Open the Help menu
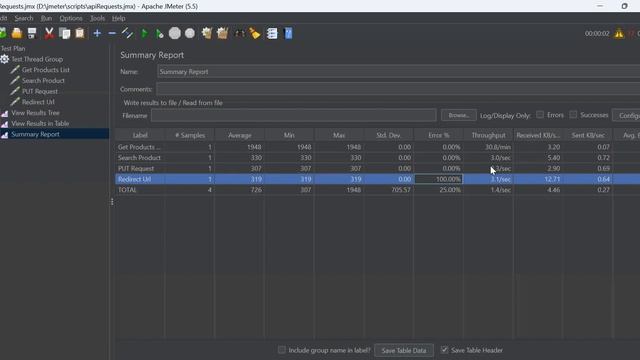This screenshot has height=360, width=640. pyautogui.click(x=118, y=18)
